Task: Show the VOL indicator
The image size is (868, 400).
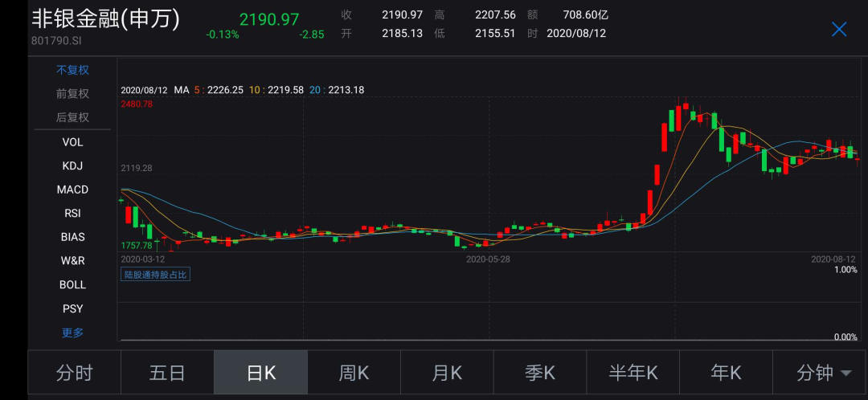Action: 72,142
